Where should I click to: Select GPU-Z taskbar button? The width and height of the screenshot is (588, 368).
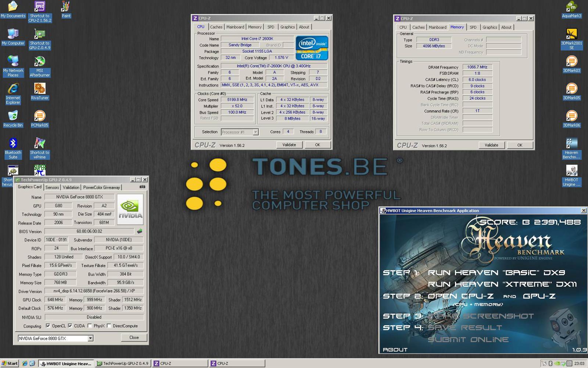click(x=123, y=363)
